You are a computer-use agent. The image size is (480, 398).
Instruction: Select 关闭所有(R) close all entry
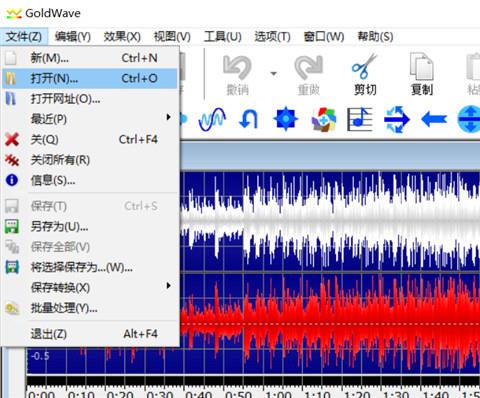click(x=90, y=160)
